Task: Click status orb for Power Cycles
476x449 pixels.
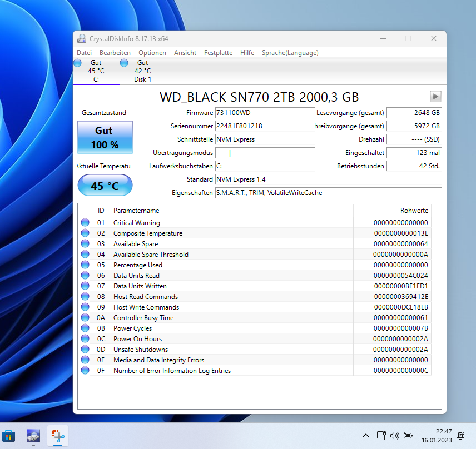Action: pyautogui.click(x=85, y=328)
